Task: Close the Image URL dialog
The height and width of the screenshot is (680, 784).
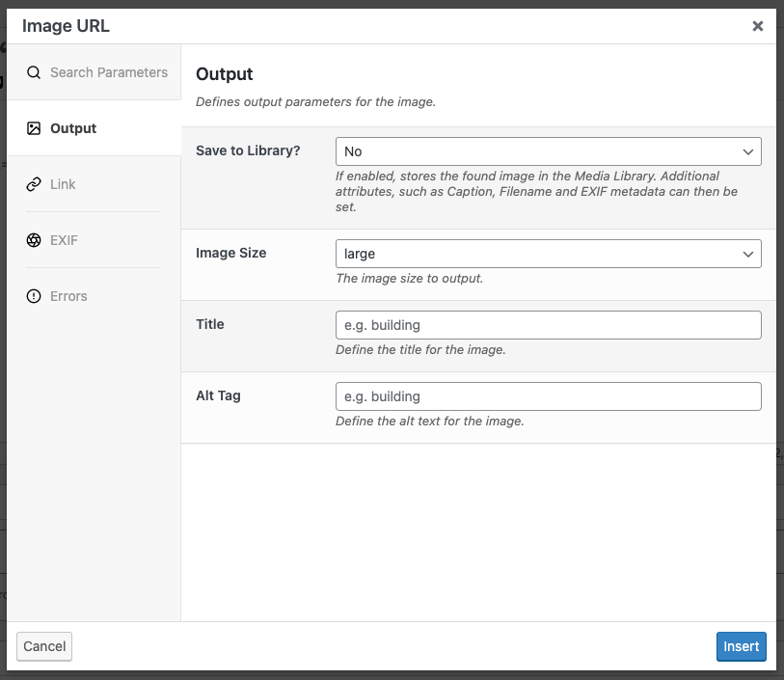Action: pos(758,26)
